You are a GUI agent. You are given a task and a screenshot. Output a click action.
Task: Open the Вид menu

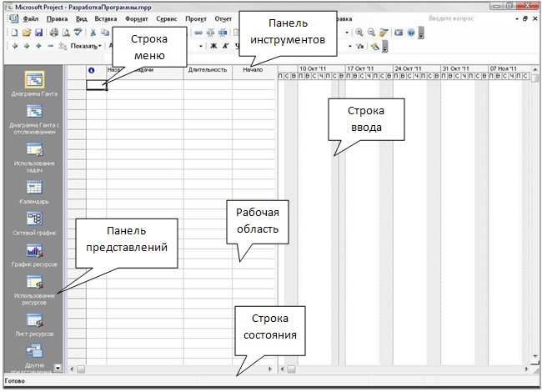pos(81,18)
